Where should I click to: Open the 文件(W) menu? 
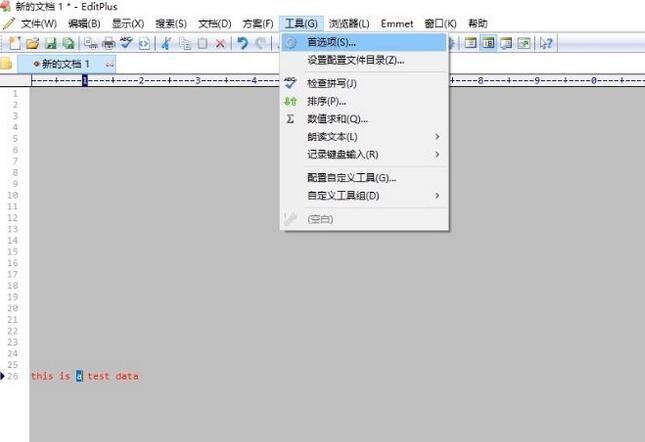click(x=39, y=23)
